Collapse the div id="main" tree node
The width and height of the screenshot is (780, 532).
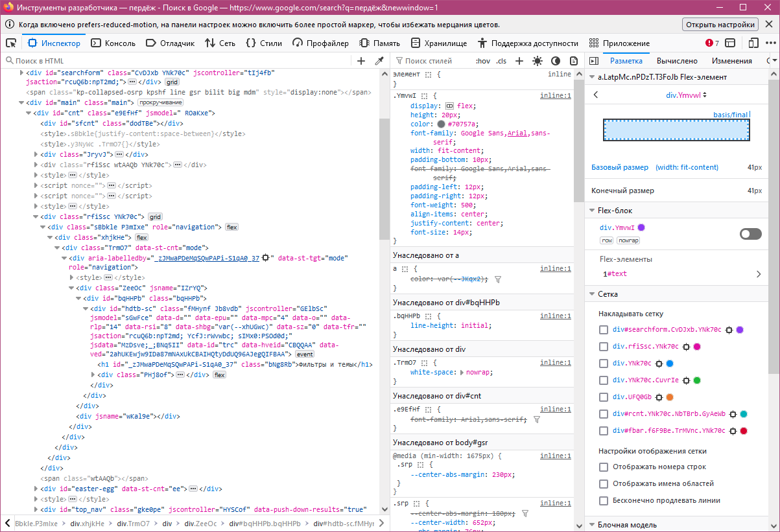pyautogui.click(x=21, y=103)
